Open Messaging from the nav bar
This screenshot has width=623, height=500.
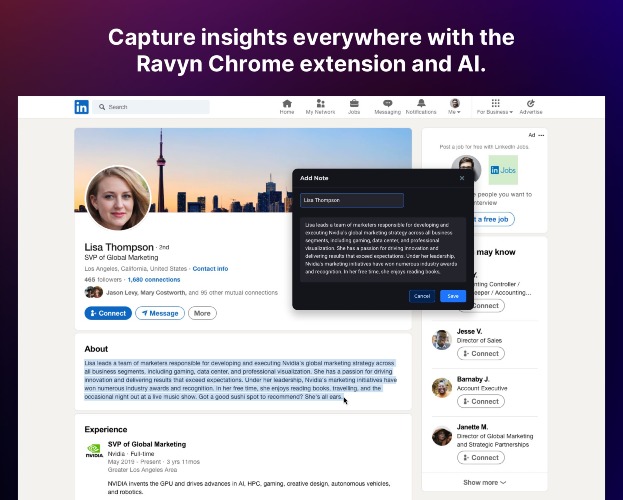pos(387,107)
